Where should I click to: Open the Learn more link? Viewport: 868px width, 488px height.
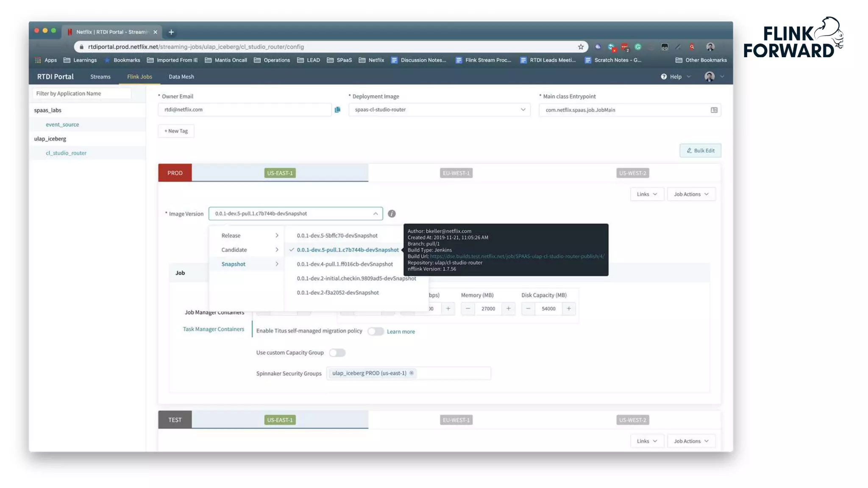coord(401,332)
